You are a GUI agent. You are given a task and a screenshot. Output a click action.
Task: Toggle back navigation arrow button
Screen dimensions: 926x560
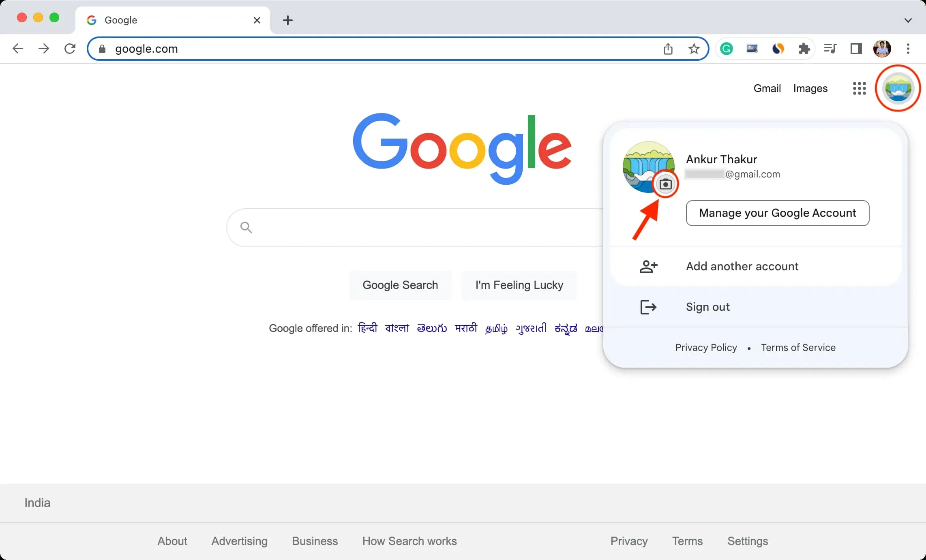[x=17, y=48]
